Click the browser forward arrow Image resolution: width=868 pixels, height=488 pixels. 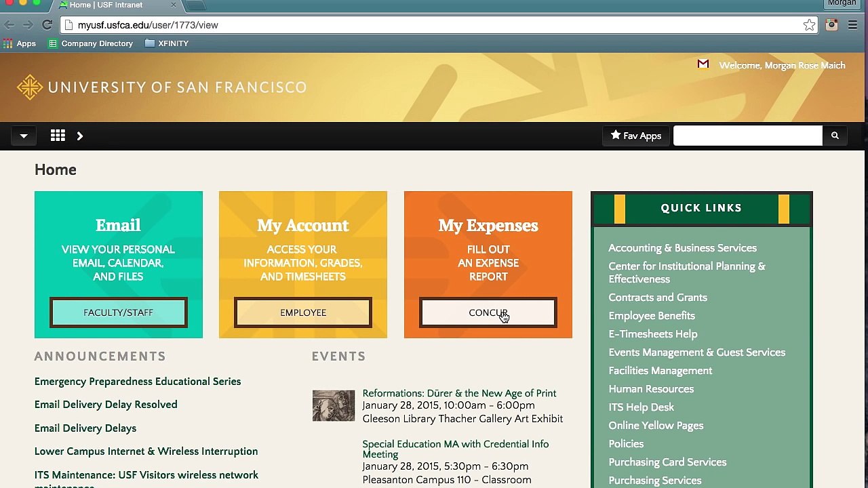tap(28, 25)
